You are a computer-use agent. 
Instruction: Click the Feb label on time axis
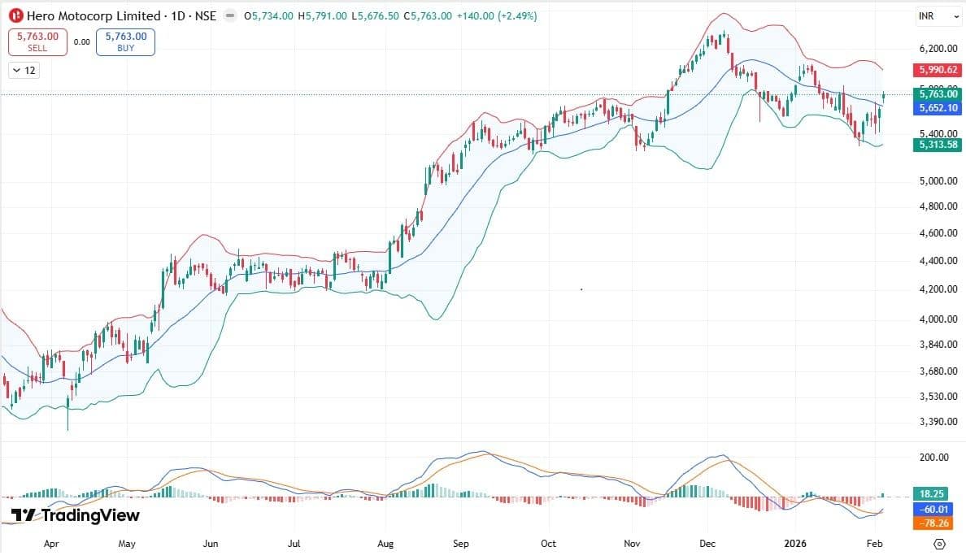875,544
